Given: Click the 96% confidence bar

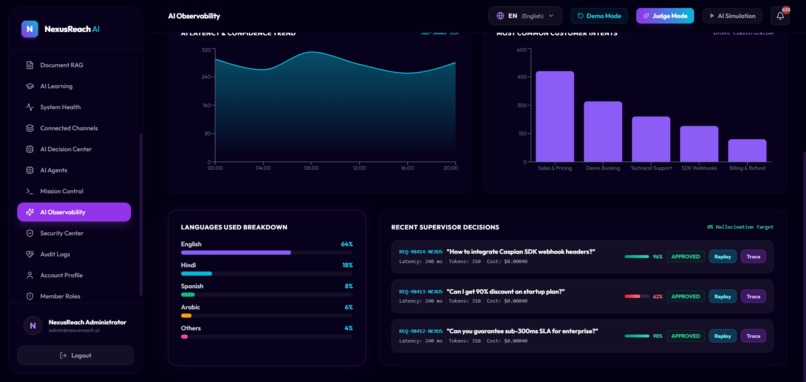Looking at the screenshot, I should click(x=637, y=257).
